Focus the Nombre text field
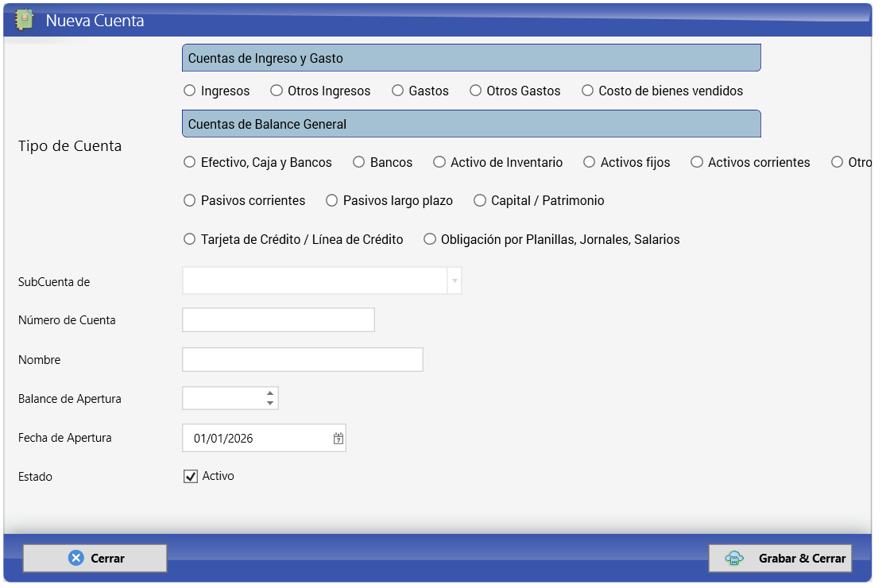Image resolution: width=882 pixels, height=588 pixels. click(x=303, y=359)
